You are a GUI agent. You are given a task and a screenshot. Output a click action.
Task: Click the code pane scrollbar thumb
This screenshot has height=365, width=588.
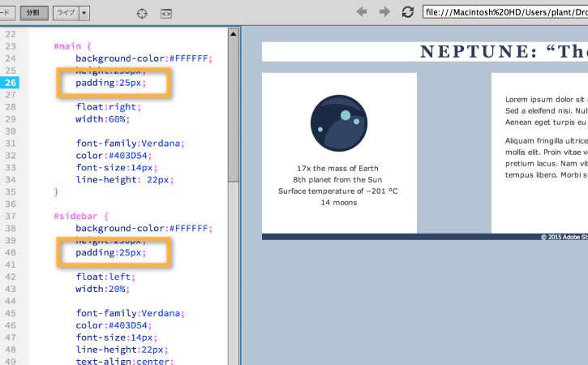[x=234, y=110]
